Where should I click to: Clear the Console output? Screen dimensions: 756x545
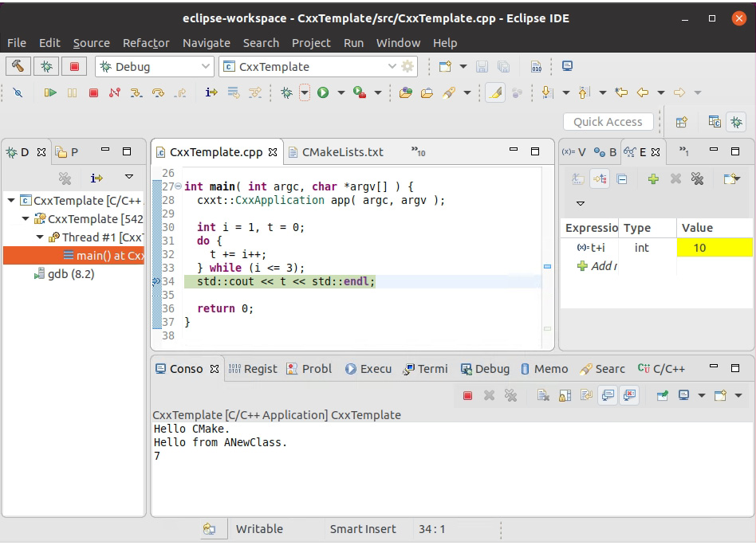541,395
